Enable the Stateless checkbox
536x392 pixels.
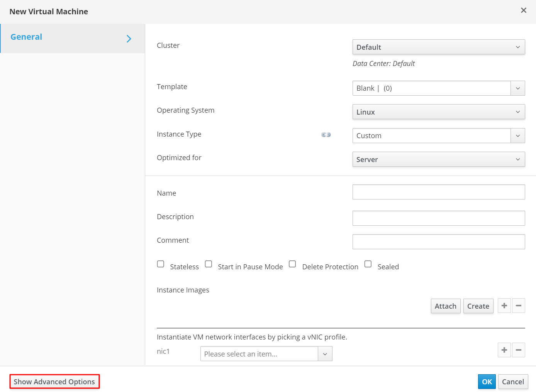(x=161, y=264)
